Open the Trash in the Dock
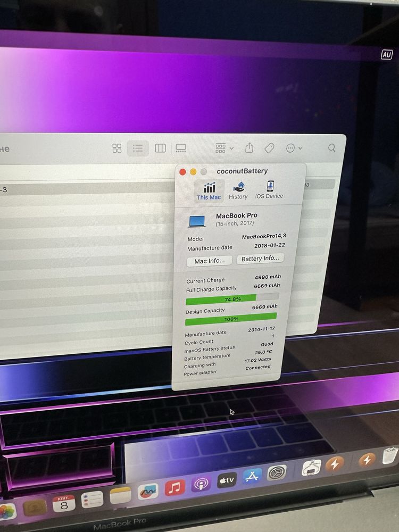 [x=390, y=456]
